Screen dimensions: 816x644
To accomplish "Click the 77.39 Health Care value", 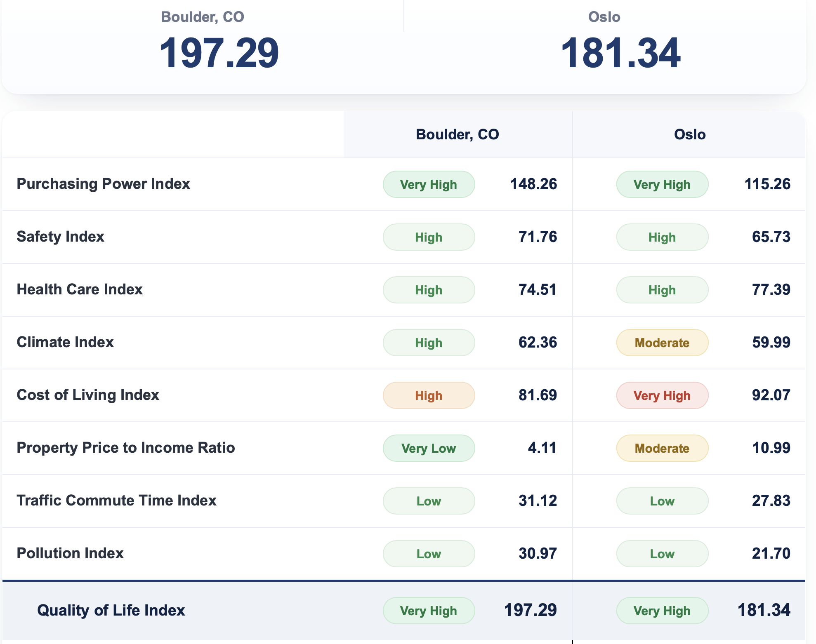I will coord(771,289).
